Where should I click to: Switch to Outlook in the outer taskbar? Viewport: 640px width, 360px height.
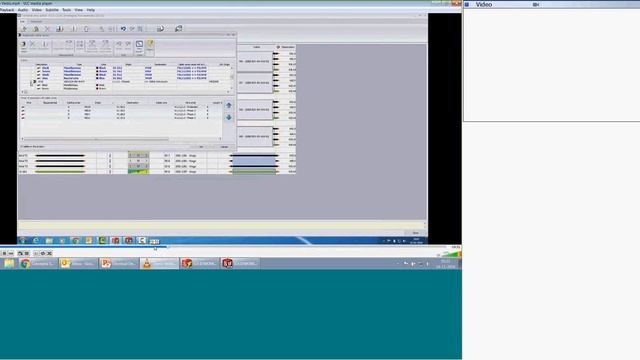click(x=78, y=264)
